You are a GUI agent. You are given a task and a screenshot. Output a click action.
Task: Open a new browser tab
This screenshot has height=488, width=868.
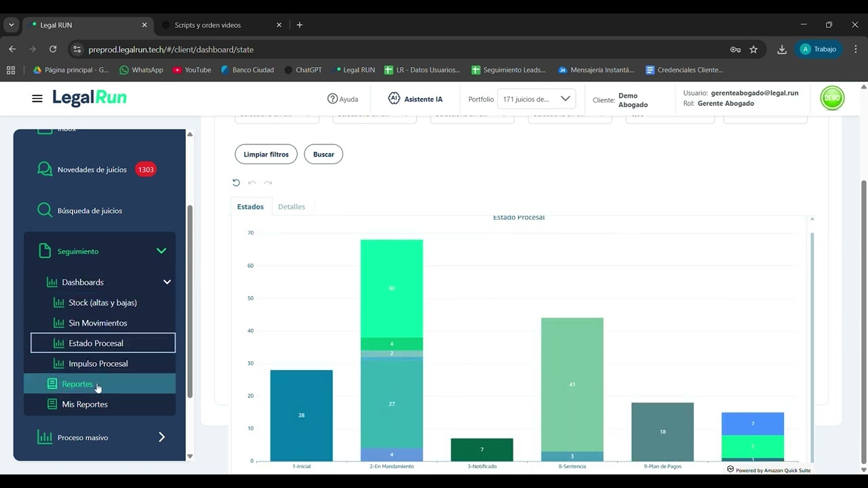300,25
